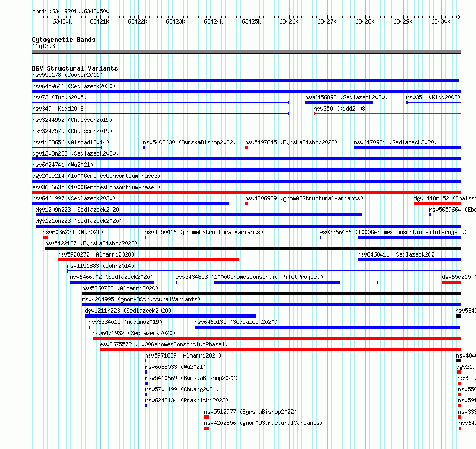Viewport: 476px width, 449px height.
Task: Select the nsv6461997 (Sedlazeck2020) blue bar
Action: (x=130, y=204)
